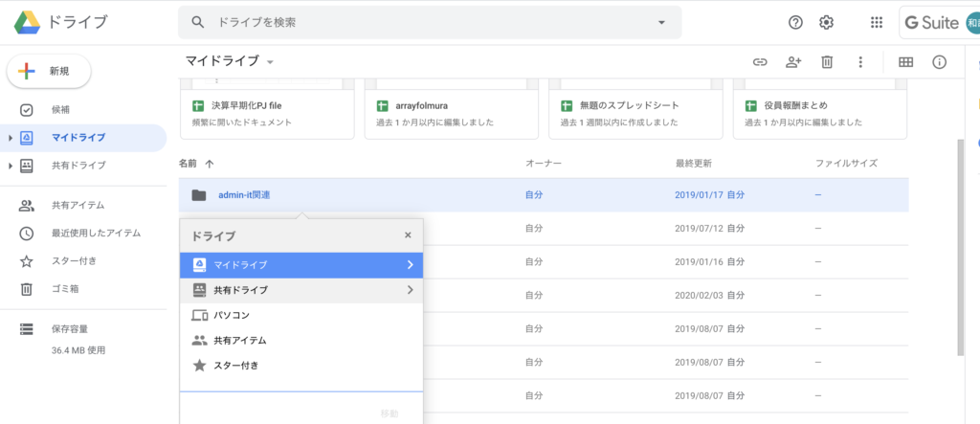Click the ファイルサイズ column header

coord(846,164)
